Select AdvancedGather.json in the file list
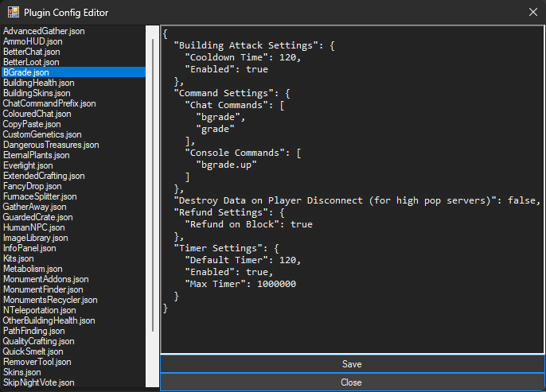 click(x=44, y=30)
